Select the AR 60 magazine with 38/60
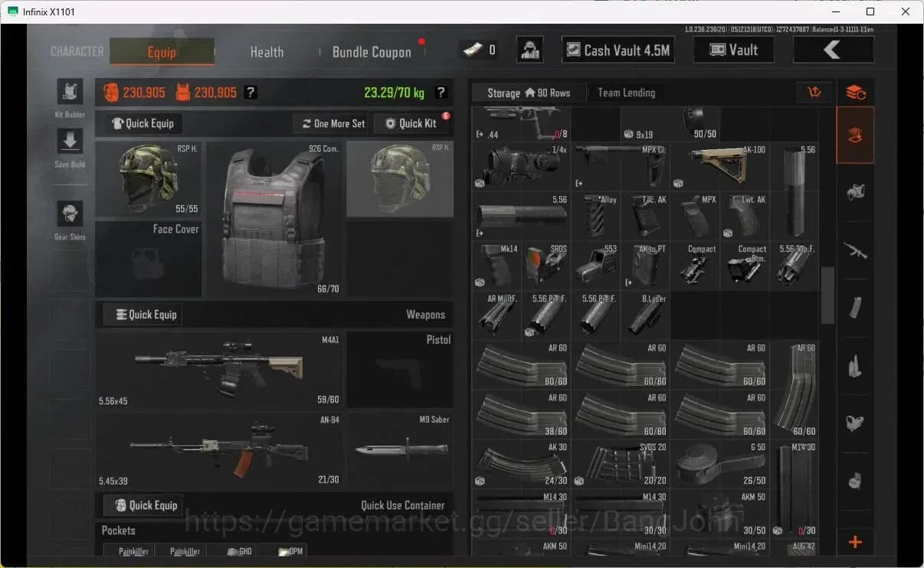Viewport: 924px width, 568px height. pos(521,414)
